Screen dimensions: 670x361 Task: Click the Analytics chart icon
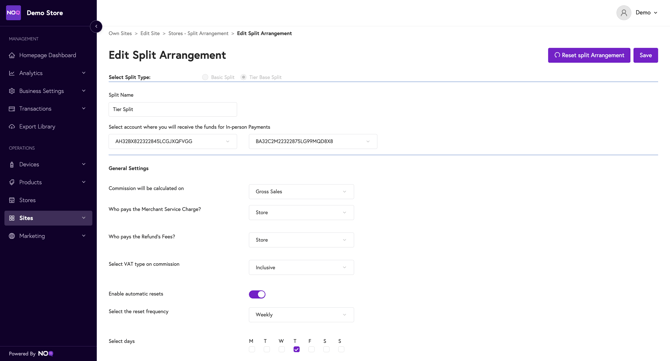click(12, 73)
